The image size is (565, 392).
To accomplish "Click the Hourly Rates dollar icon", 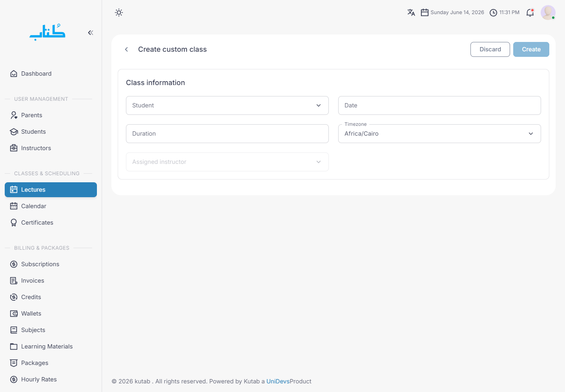I will tap(14, 379).
